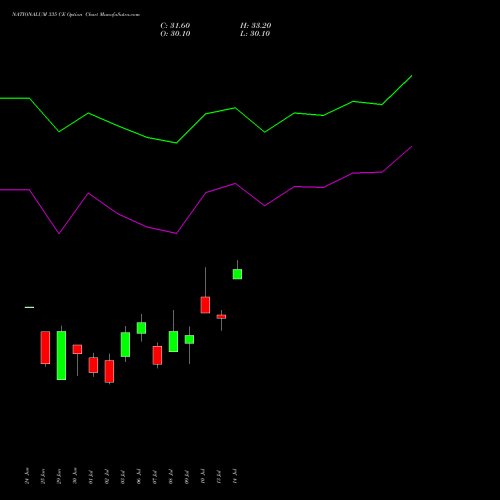Image resolution: width=500 pixels, height=500 pixels.
Task: Select the 03 Jul date label
Action: point(123,476)
